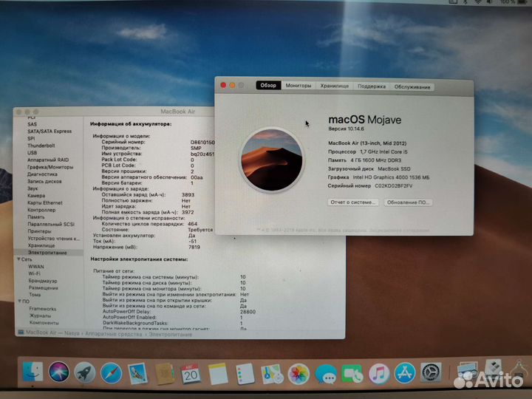
Task: Open Mail stamp icon in Dock
Action: click(137, 374)
